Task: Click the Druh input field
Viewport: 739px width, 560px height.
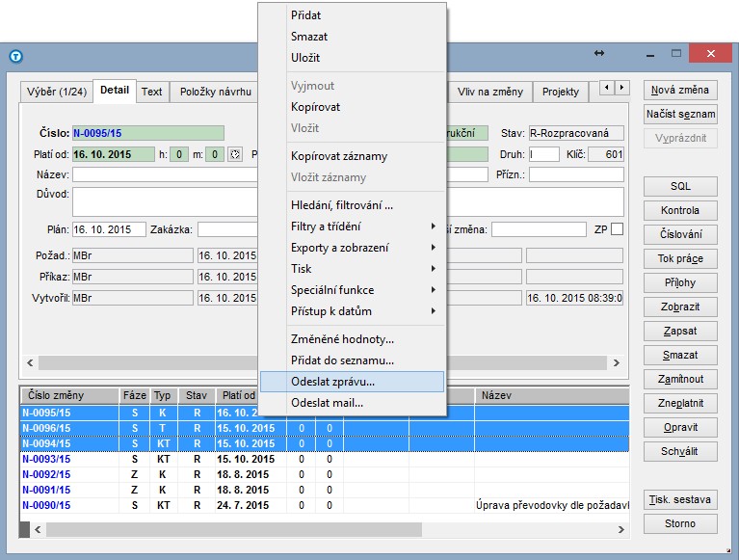Action: tap(543, 154)
